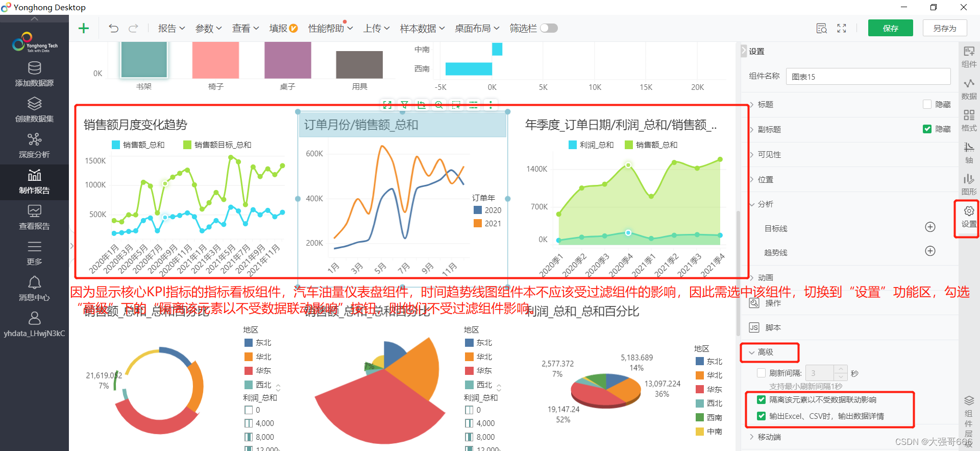Viewport: 980px width, 451px height.
Task: Open the 上传 menu
Action: tap(377, 28)
